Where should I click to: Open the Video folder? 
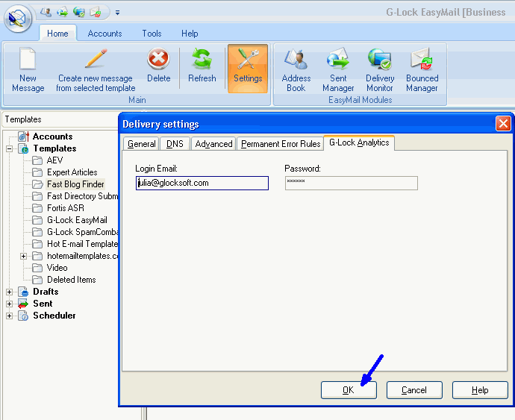[57, 268]
